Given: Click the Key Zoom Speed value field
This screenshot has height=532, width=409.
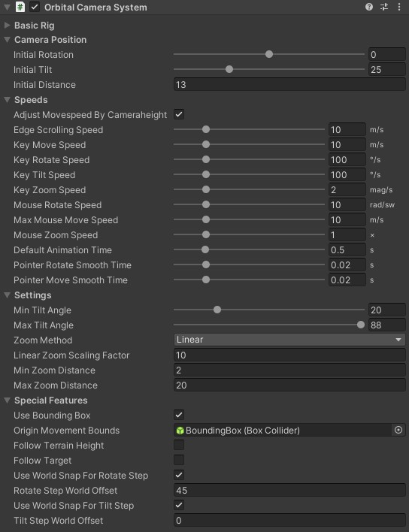Looking at the screenshot, I should tap(347, 189).
